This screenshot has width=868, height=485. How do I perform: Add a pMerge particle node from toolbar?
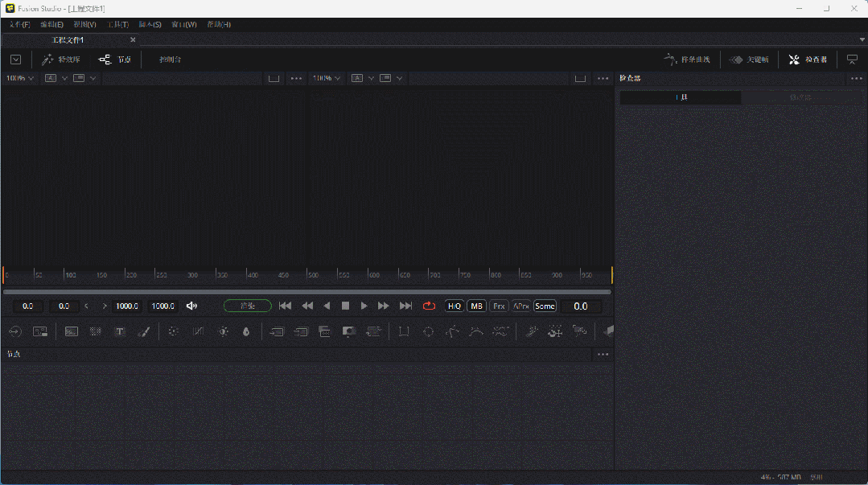(555, 331)
